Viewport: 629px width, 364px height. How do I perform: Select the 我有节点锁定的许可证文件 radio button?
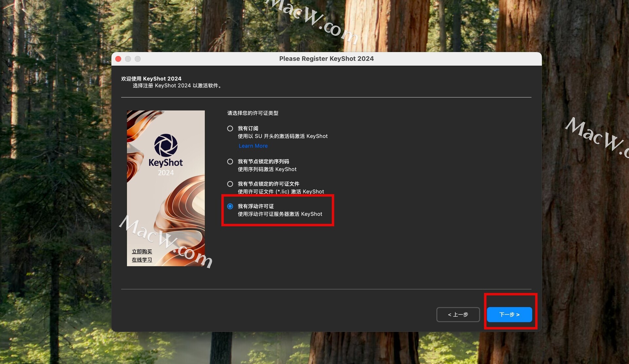pyautogui.click(x=230, y=184)
